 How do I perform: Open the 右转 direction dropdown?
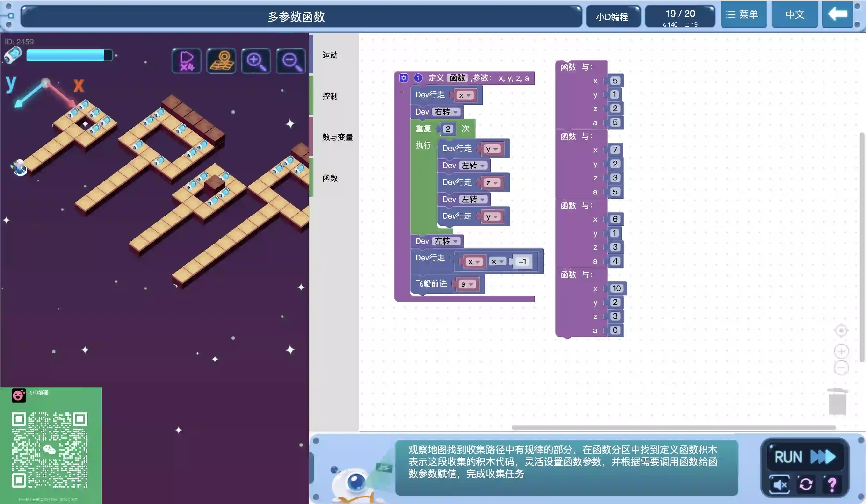(446, 112)
